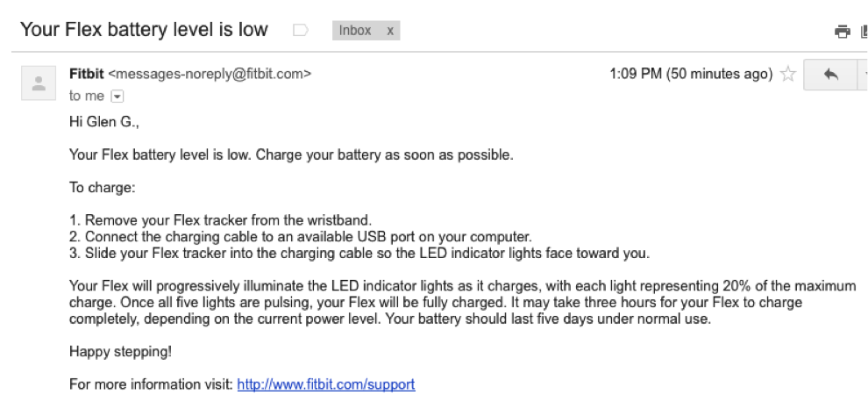The width and height of the screenshot is (868, 409).
Task: Click the sender's profile avatar
Action: (39, 83)
